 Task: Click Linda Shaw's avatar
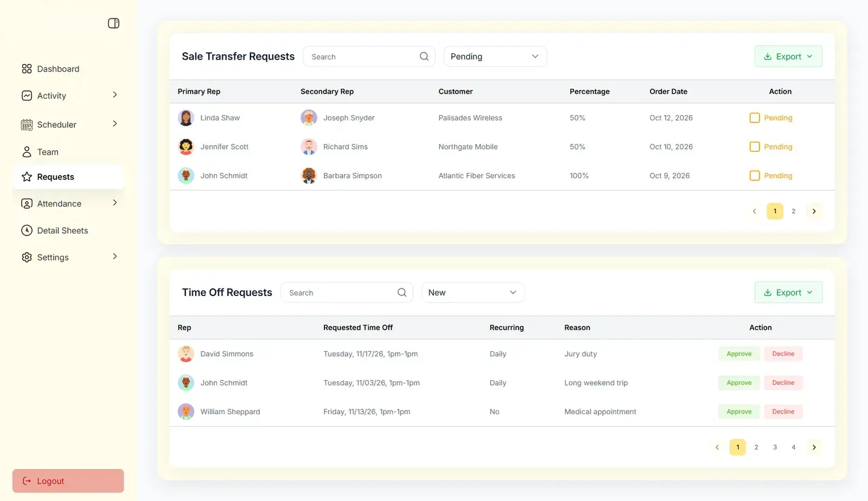pos(186,118)
